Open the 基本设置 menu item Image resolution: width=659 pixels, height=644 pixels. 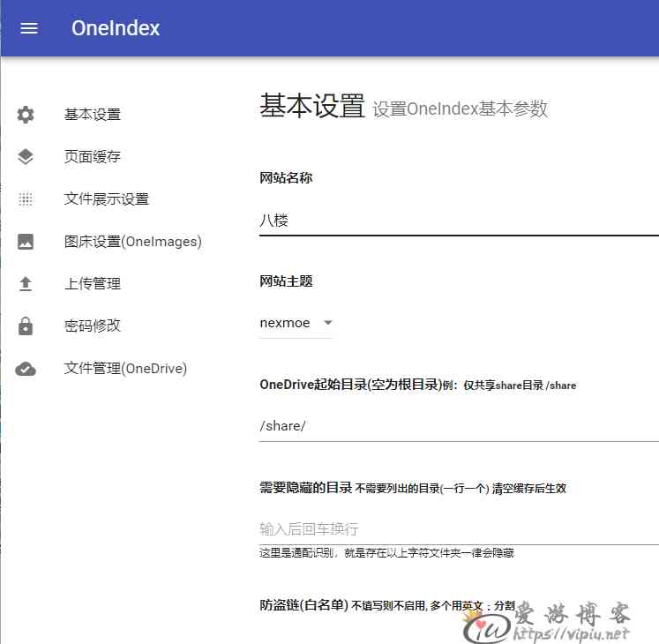93,115
